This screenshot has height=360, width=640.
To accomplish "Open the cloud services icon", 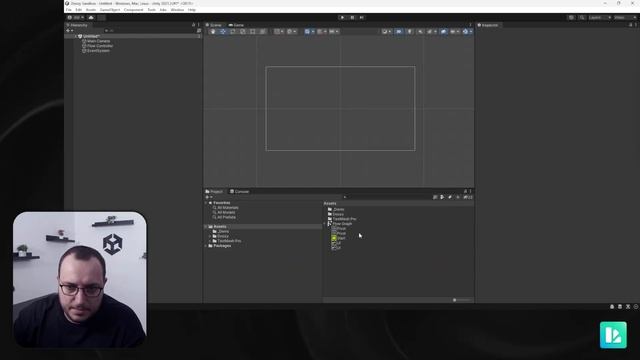I will 91,18.
